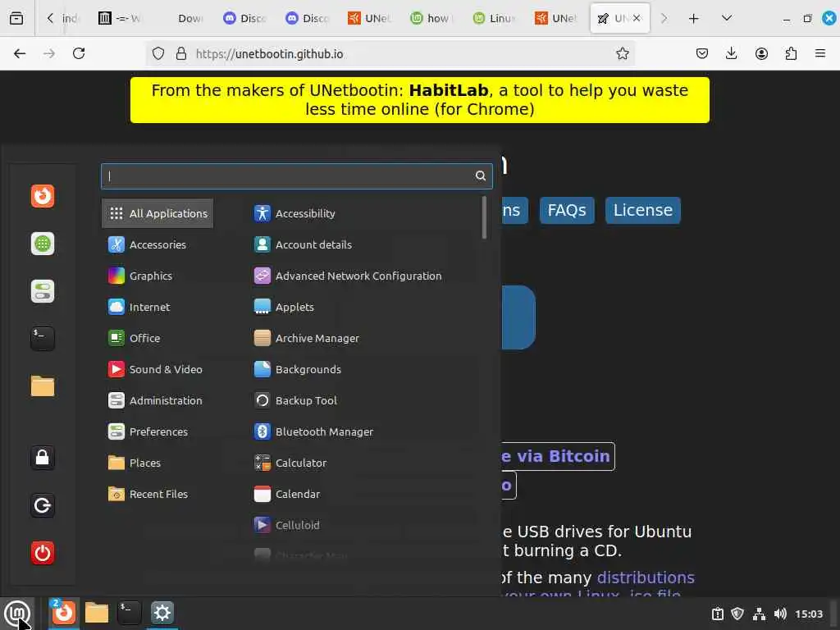Click the Linux Mint menu button

click(x=17, y=613)
